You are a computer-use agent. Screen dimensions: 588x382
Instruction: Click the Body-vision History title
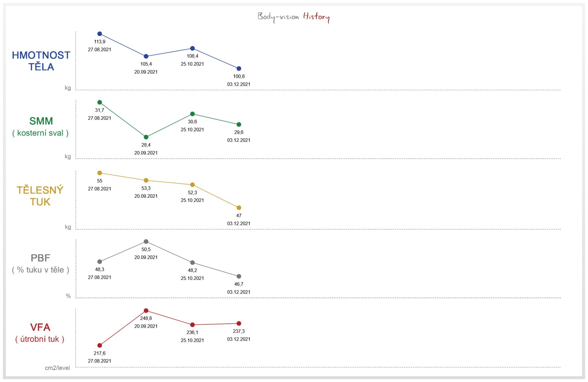tap(293, 17)
